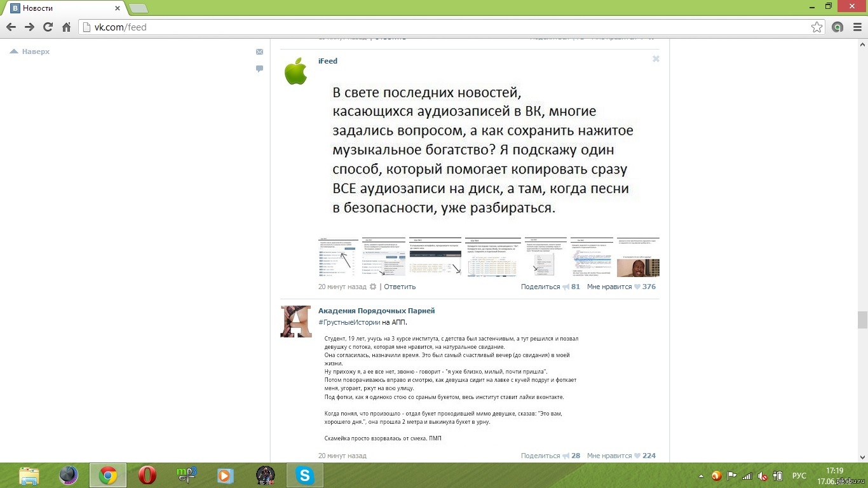Click the rightmost tray icon before РУС

tap(778, 476)
